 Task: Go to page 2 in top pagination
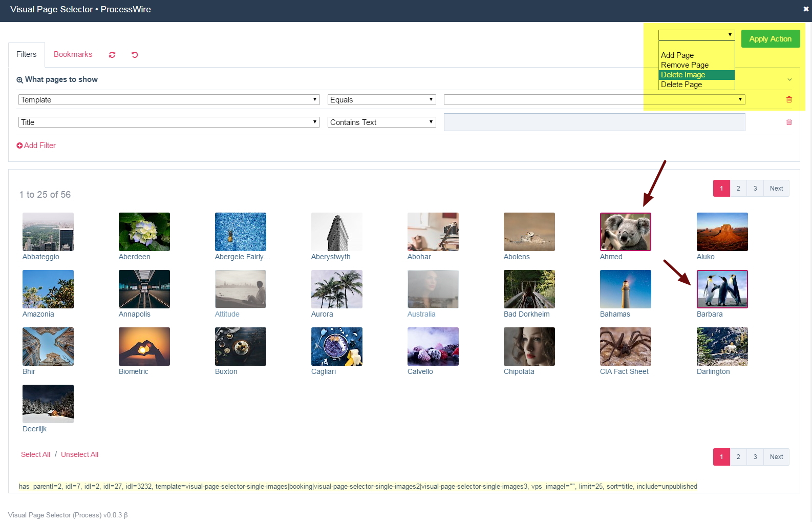click(x=738, y=189)
